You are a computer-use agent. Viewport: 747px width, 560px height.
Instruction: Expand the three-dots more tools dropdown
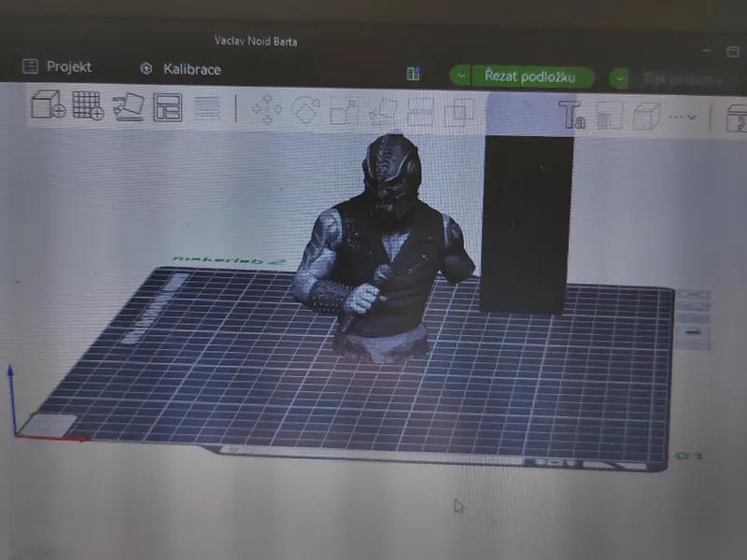point(682,118)
